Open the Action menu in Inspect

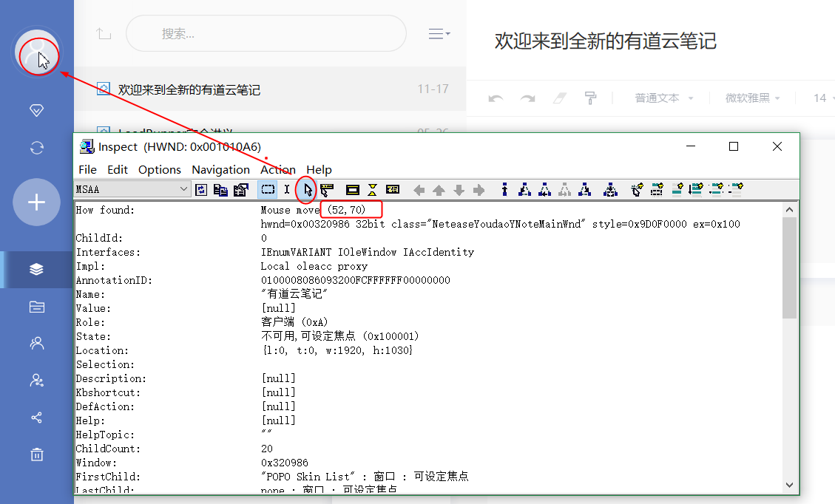coord(277,169)
